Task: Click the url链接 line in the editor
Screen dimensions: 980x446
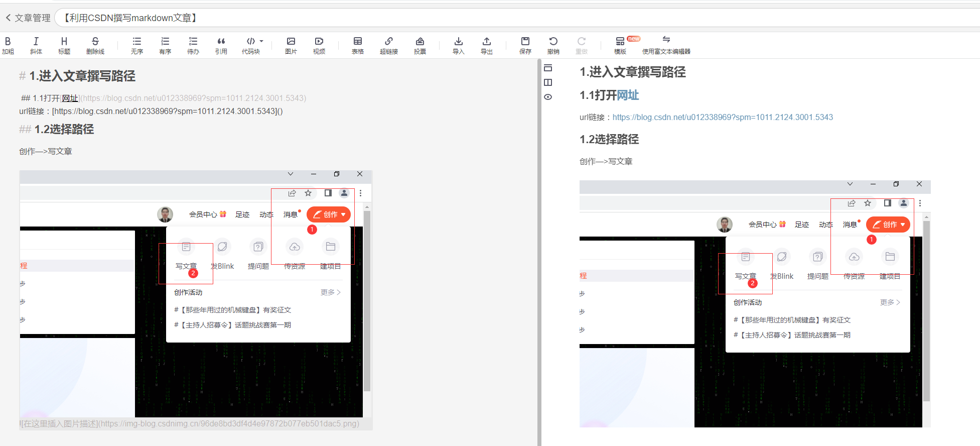Action: point(151,111)
